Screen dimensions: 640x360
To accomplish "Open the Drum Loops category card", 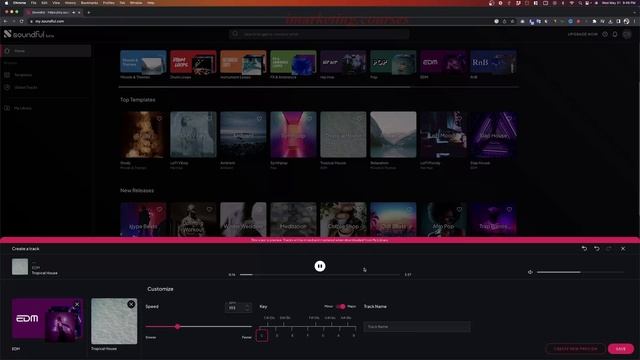I will pyautogui.click(x=193, y=62).
